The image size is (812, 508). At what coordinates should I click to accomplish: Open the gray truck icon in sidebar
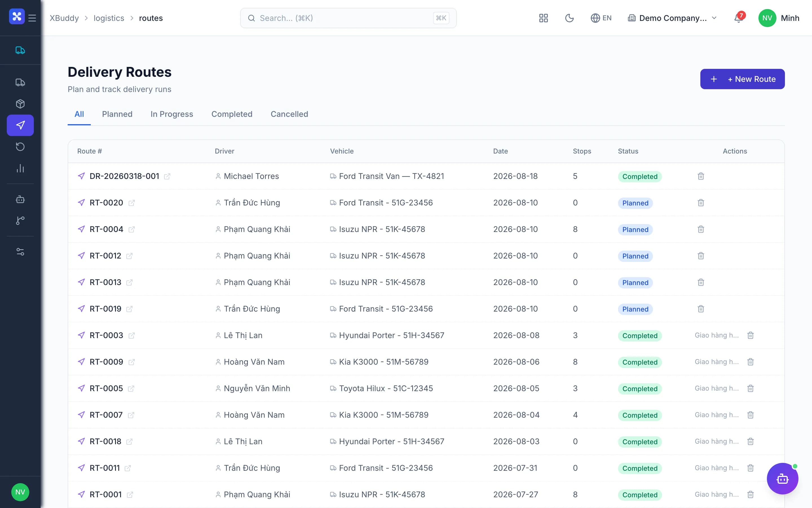[x=20, y=82]
